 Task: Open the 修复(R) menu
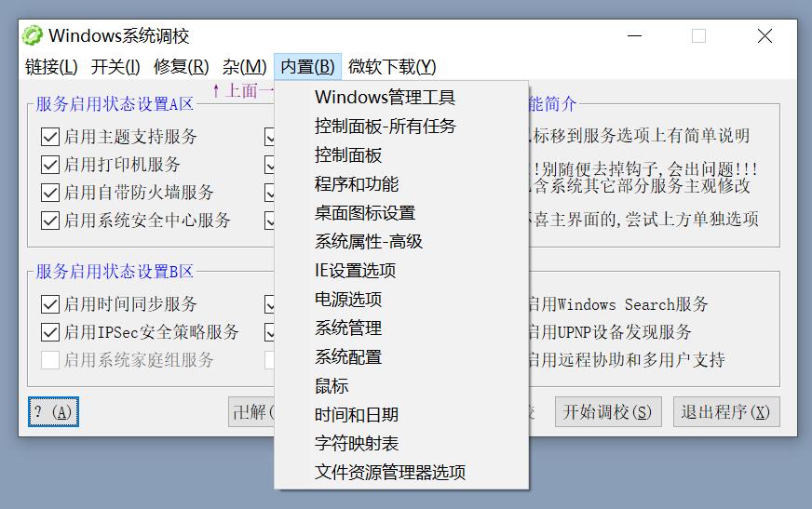[x=182, y=67]
